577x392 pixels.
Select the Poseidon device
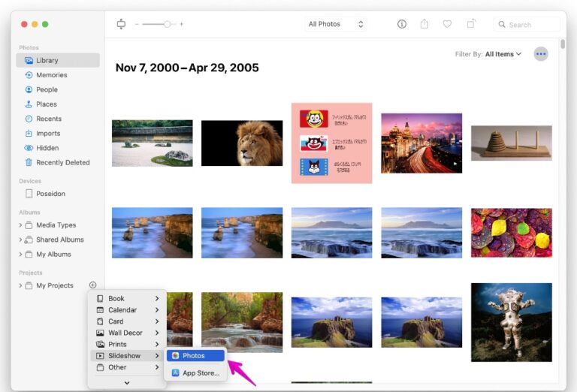click(50, 194)
